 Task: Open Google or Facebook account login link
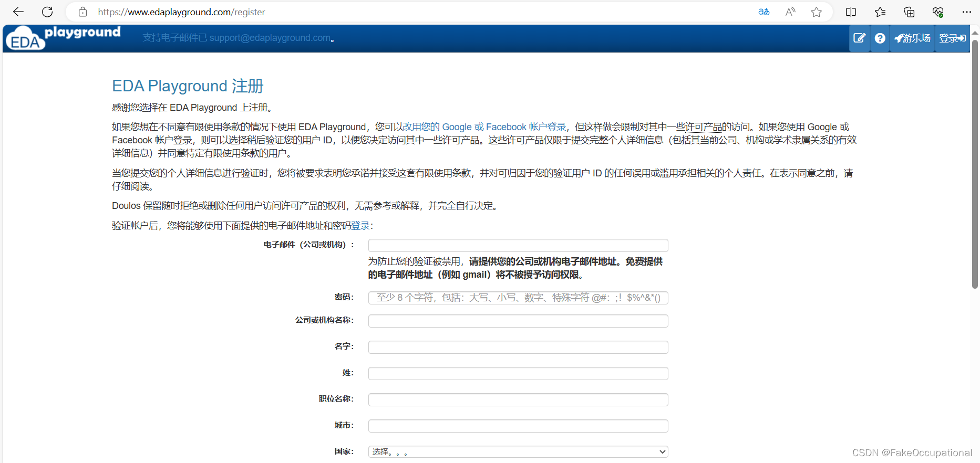tap(484, 127)
